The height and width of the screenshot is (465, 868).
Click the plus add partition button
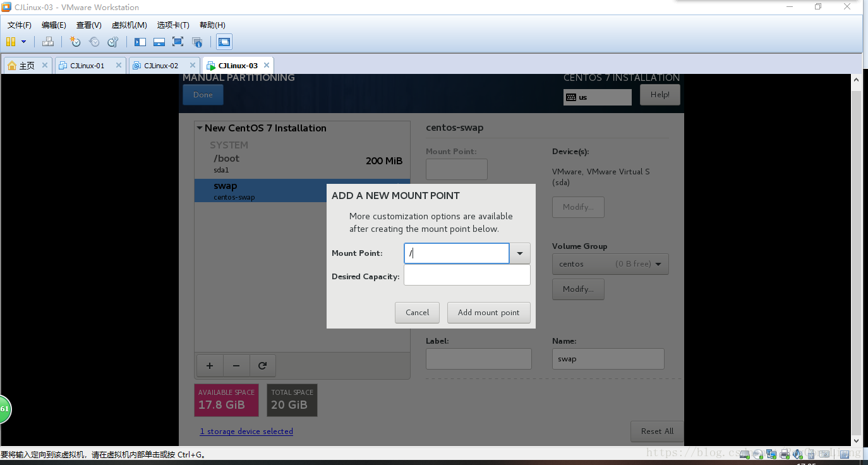pyautogui.click(x=210, y=365)
